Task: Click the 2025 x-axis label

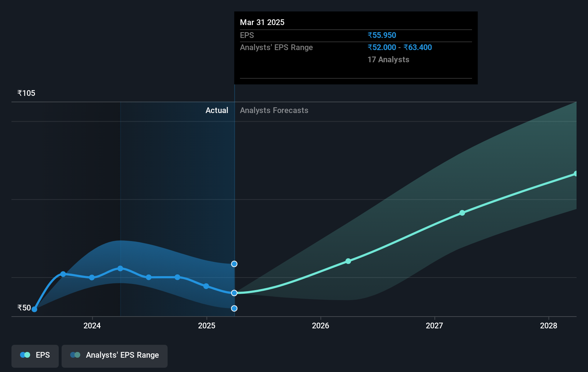Action: pos(207,325)
